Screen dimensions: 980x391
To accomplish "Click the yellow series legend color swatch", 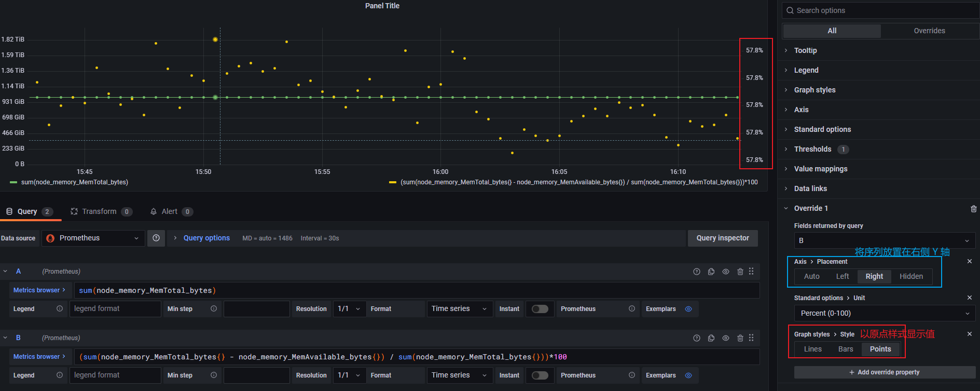I will pyautogui.click(x=393, y=182).
